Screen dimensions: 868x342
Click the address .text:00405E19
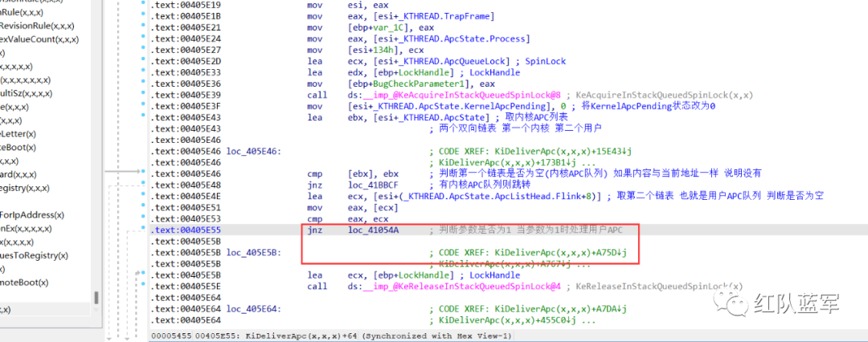(186, 5)
